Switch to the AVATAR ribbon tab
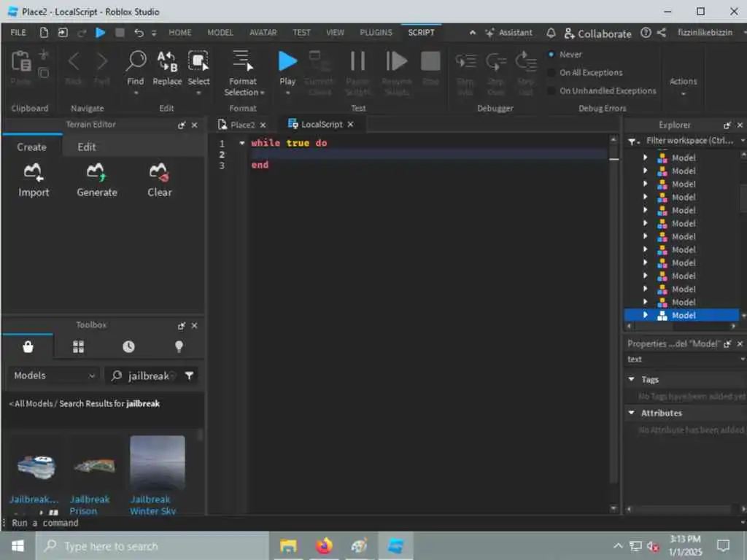747x560 pixels. (263, 32)
